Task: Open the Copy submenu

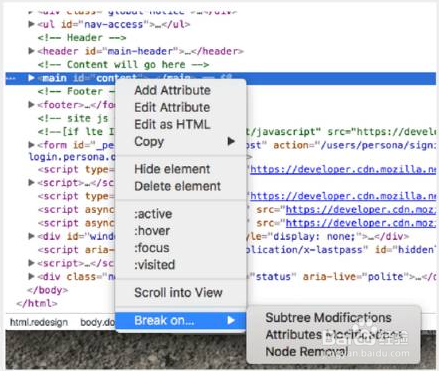Action: coord(181,141)
